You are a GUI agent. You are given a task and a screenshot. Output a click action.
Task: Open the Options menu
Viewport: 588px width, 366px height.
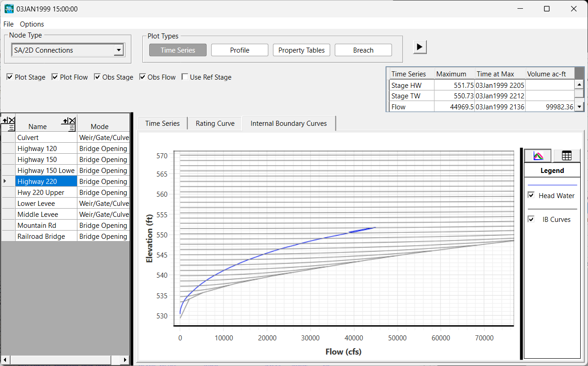[32, 24]
